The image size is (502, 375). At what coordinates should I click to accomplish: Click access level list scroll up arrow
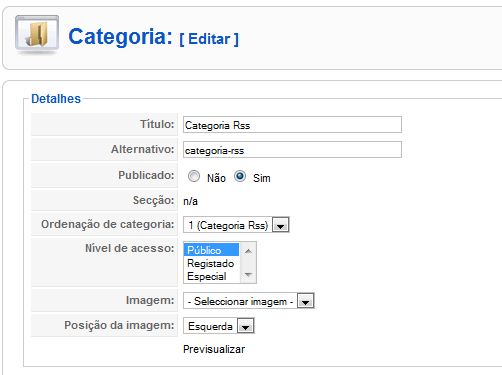248,251
